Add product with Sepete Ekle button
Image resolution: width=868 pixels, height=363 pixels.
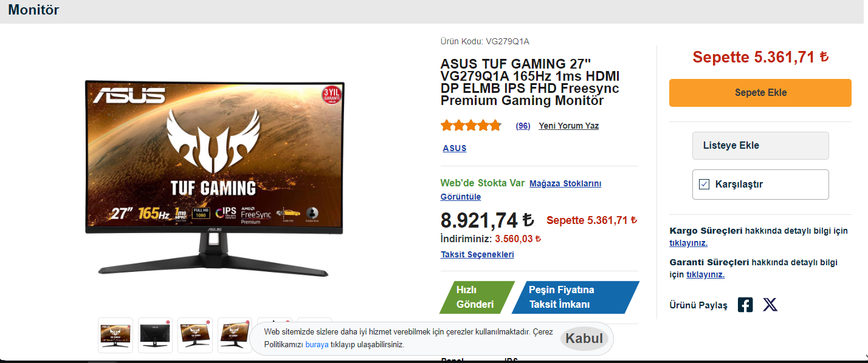(760, 93)
